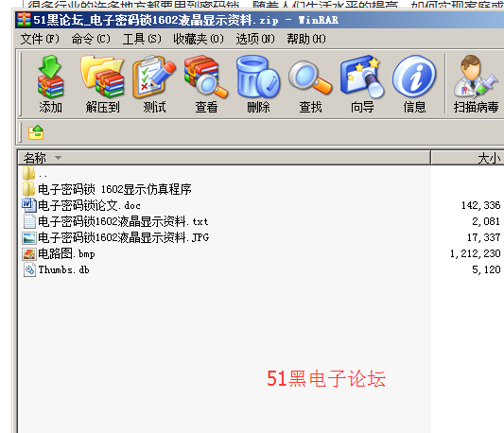Click size value 1,212,230
This screenshot has width=504, height=433.
point(475,253)
